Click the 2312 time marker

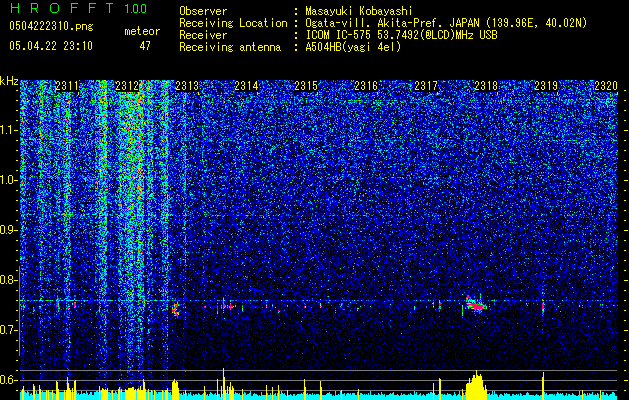pyautogui.click(x=127, y=86)
